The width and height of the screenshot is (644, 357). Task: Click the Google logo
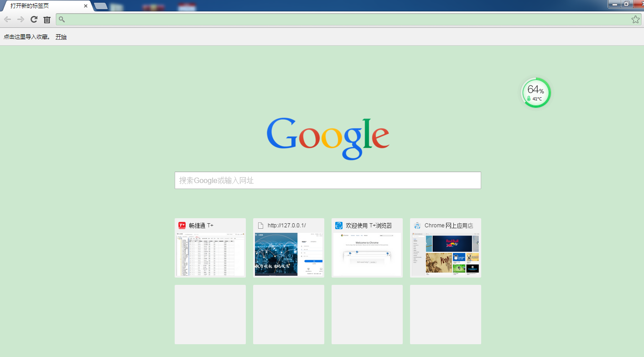pos(328,138)
